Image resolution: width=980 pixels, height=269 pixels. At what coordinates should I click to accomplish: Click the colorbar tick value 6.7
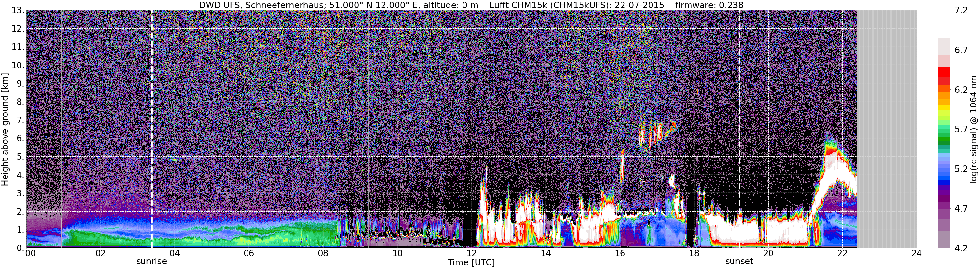pyautogui.click(x=961, y=50)
